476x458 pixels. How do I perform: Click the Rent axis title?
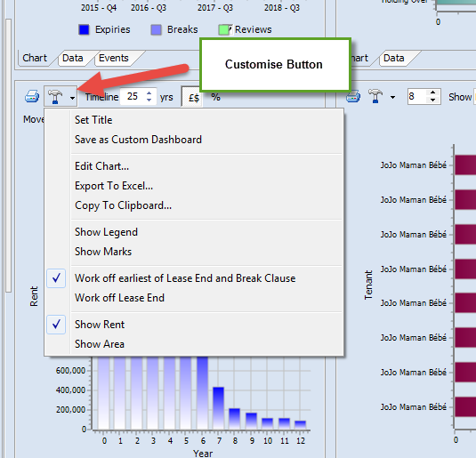34,296
